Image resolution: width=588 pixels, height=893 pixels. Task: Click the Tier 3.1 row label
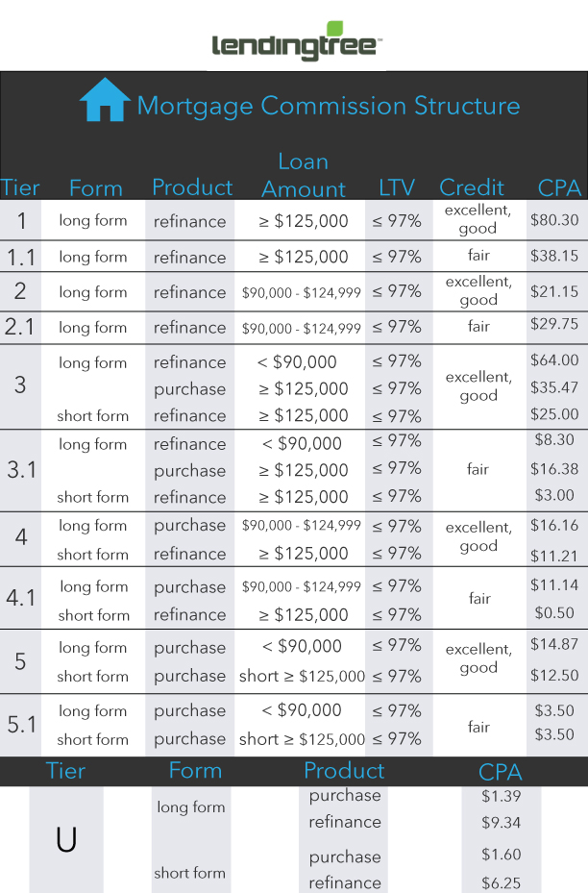[21, 470]
